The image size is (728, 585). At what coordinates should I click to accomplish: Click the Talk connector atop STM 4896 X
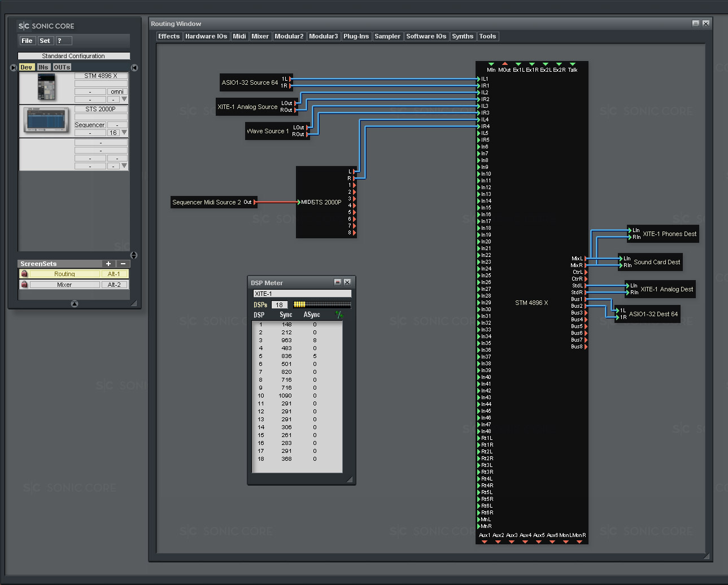click(573, 64)
